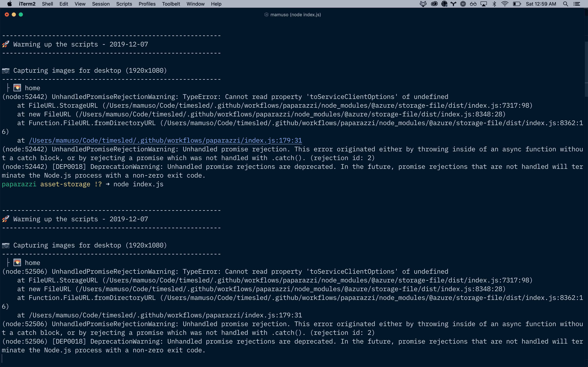The height and width of the screenshot is (367, 588).
Task: Open Notification Center list icon
Action: pyautogui.click(x=577, y=4)
